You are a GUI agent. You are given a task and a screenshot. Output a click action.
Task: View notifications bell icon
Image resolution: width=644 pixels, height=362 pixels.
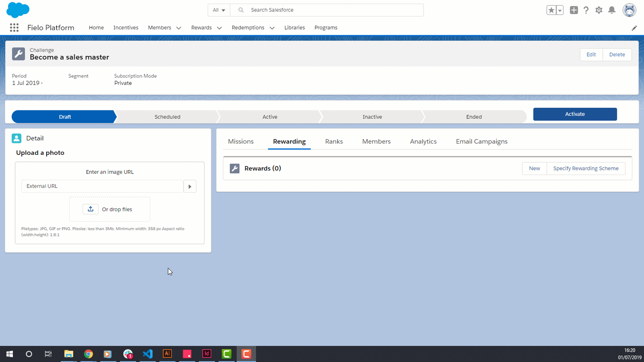tap(612, 10)
